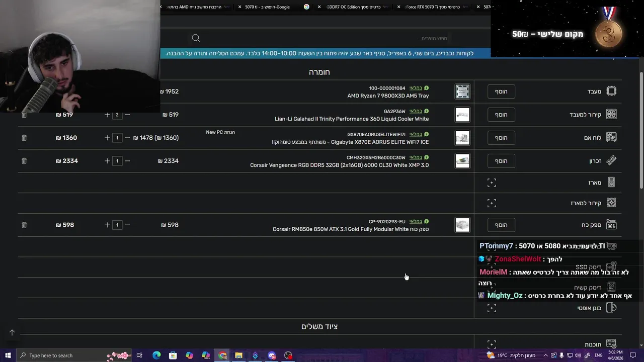Decrease quantity of Corsair Vengeance RAM
The height and width of the screenshot is (362, 644).
point(127,161)
